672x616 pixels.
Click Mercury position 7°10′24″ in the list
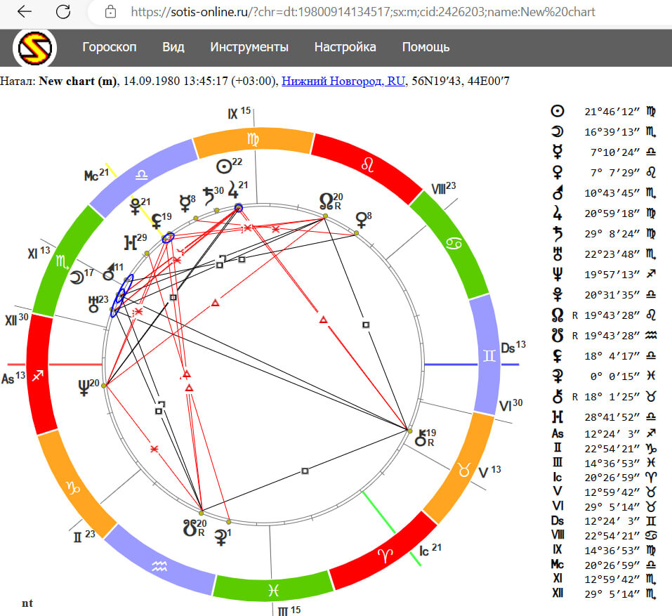pyautogui.click(x=615, y=152)
